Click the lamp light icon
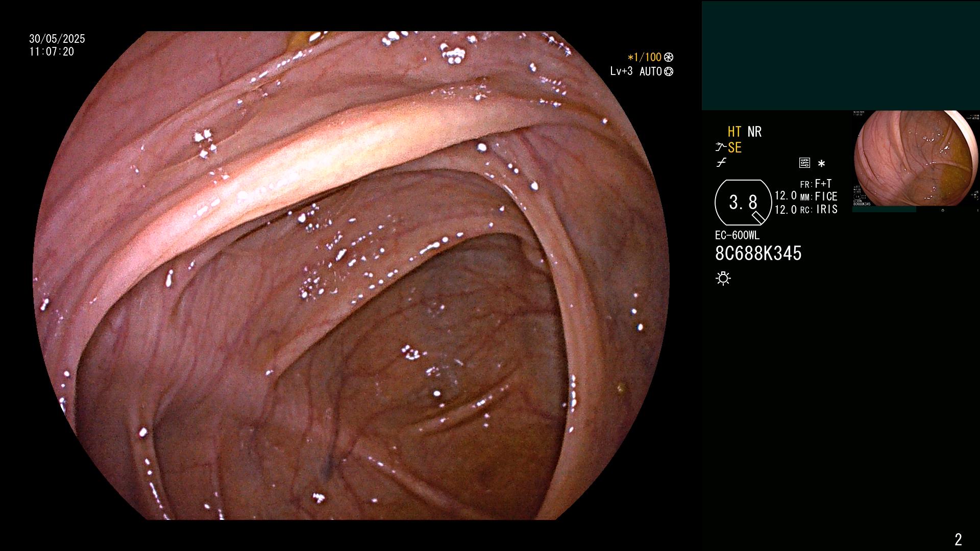This screenshot has height=551, width=980. click(723, 278)
